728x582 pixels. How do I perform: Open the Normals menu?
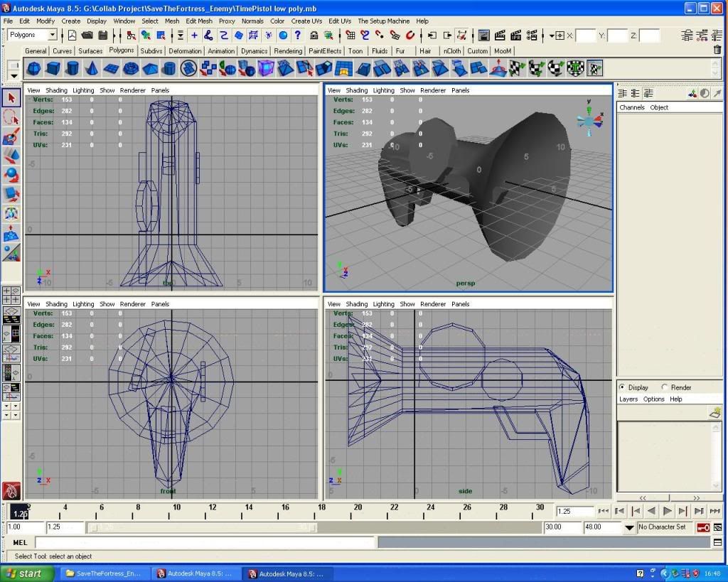pos(252,21)
